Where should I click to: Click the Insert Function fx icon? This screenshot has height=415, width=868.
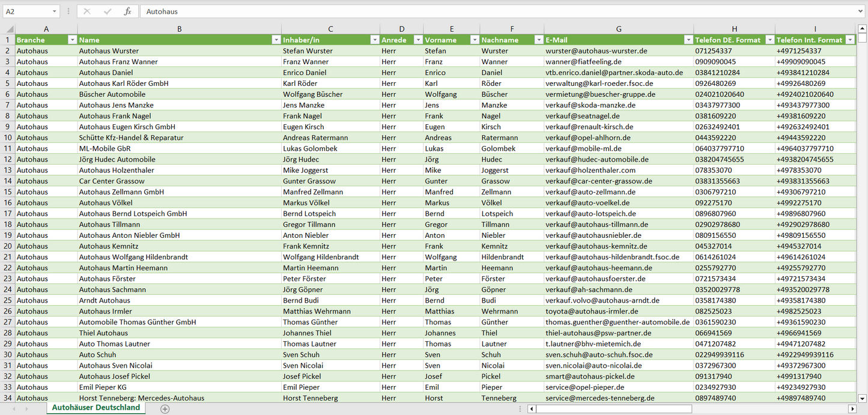(x=127, y=11)
